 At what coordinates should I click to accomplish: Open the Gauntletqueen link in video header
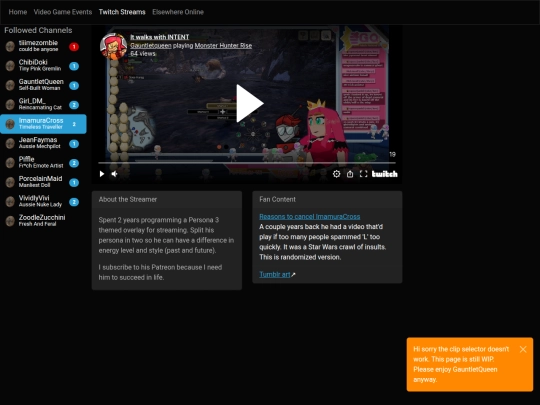click(150, 45)
